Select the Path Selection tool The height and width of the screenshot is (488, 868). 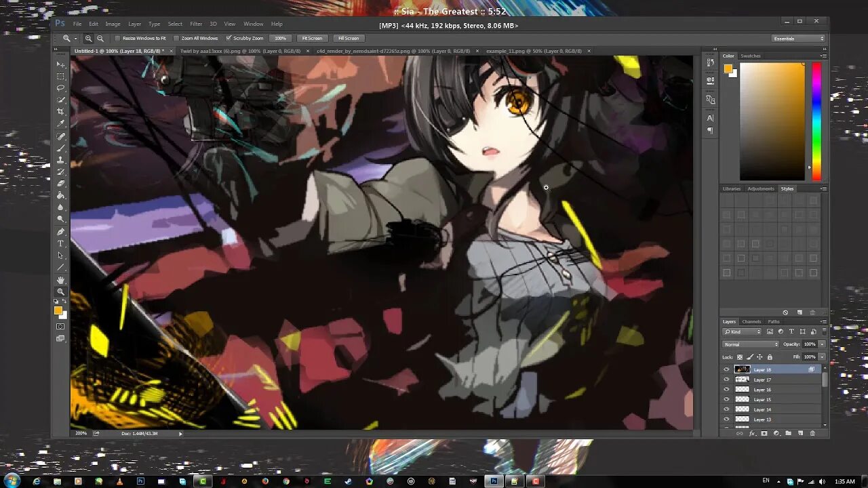60,256
